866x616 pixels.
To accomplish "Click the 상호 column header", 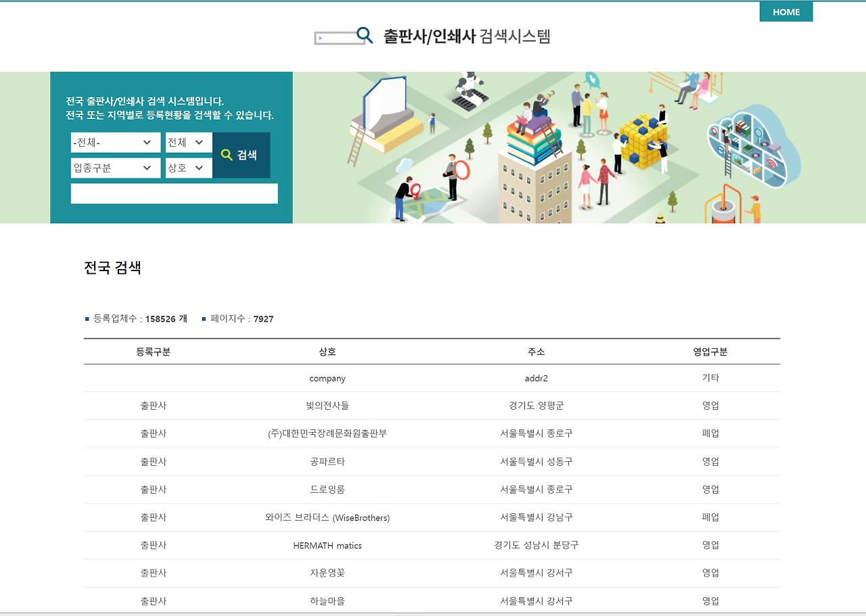I will [x=327, y=352].
